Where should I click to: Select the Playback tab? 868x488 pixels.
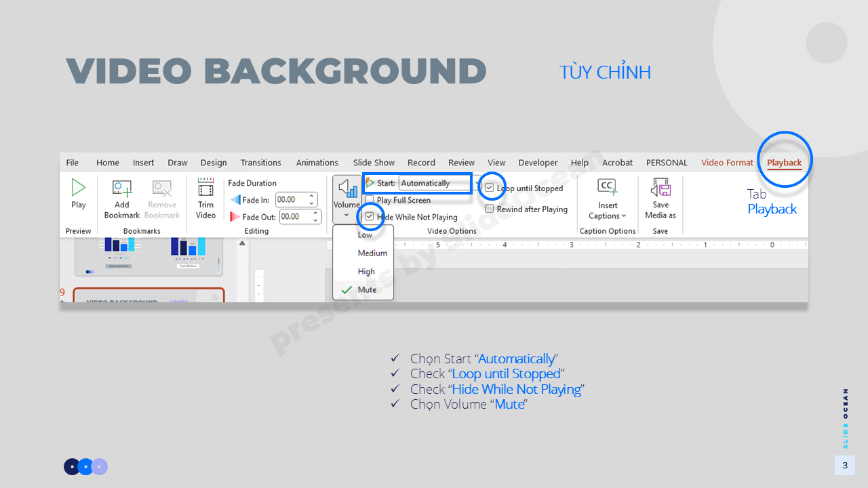(x=785, y=163)
